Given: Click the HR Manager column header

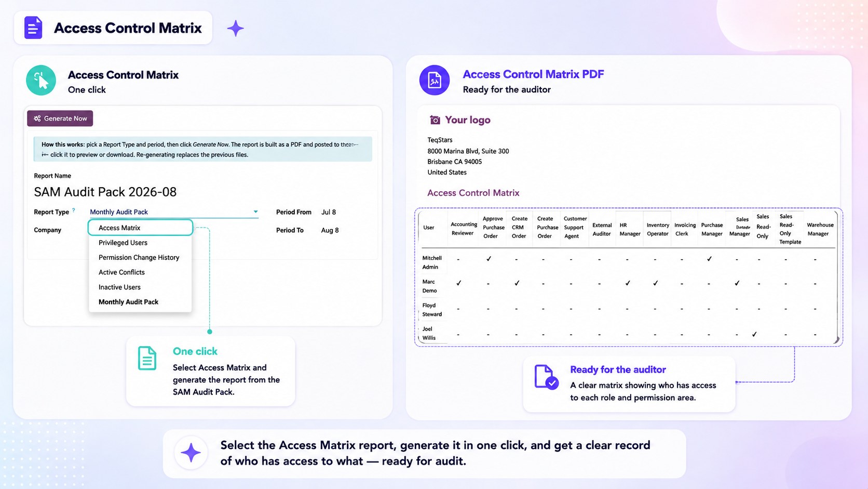Looking at the screenshot, I should [x=630, y=229].
